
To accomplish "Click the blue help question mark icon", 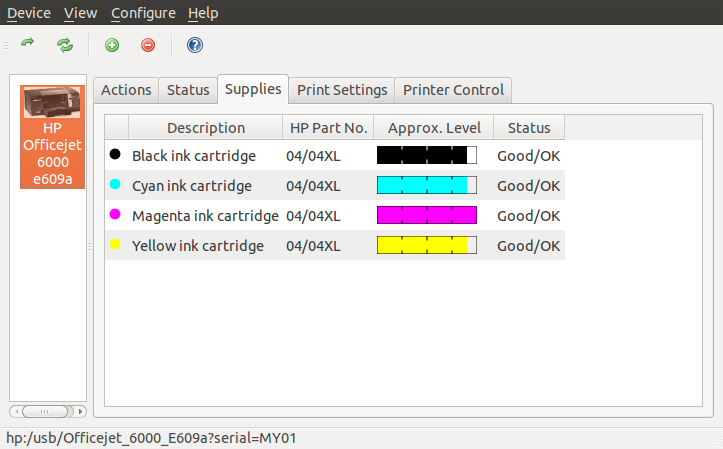I will 195,45.
